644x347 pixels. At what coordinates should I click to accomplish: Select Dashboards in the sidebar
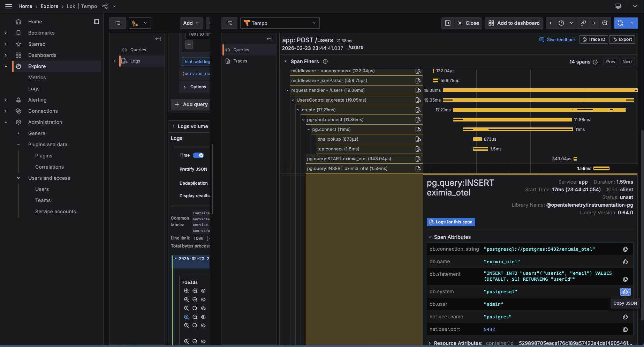[x=42, y=55]
